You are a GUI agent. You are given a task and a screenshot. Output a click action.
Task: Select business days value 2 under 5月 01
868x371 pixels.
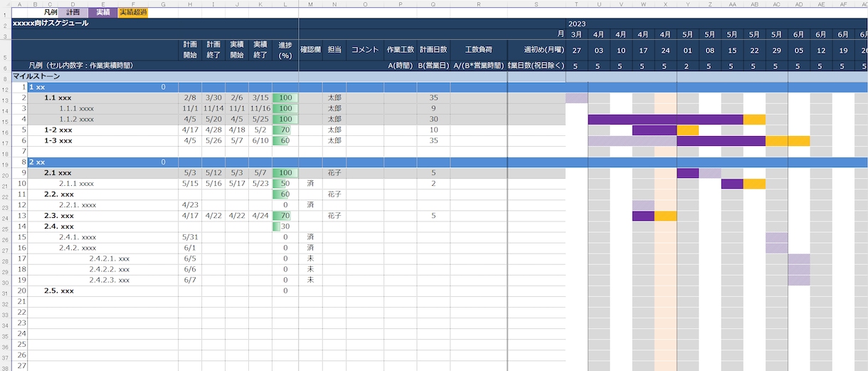coord(687,66)
